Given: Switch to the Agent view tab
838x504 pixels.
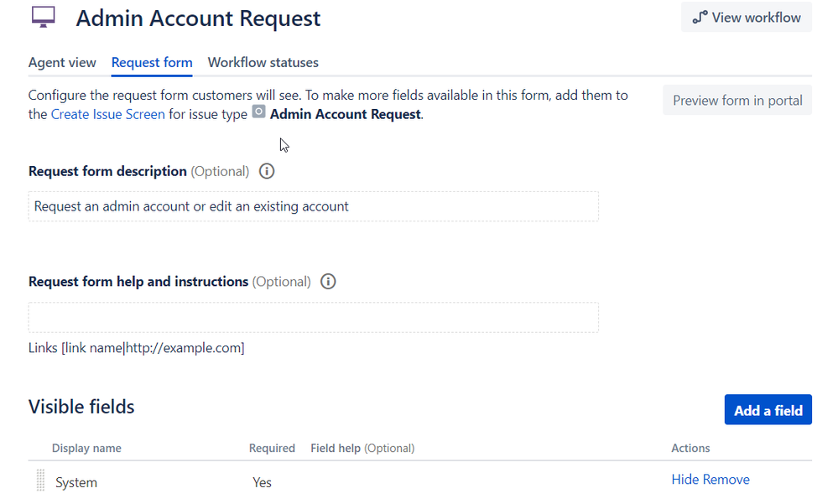Looking at the screenshot, I should tap(62, 62).
